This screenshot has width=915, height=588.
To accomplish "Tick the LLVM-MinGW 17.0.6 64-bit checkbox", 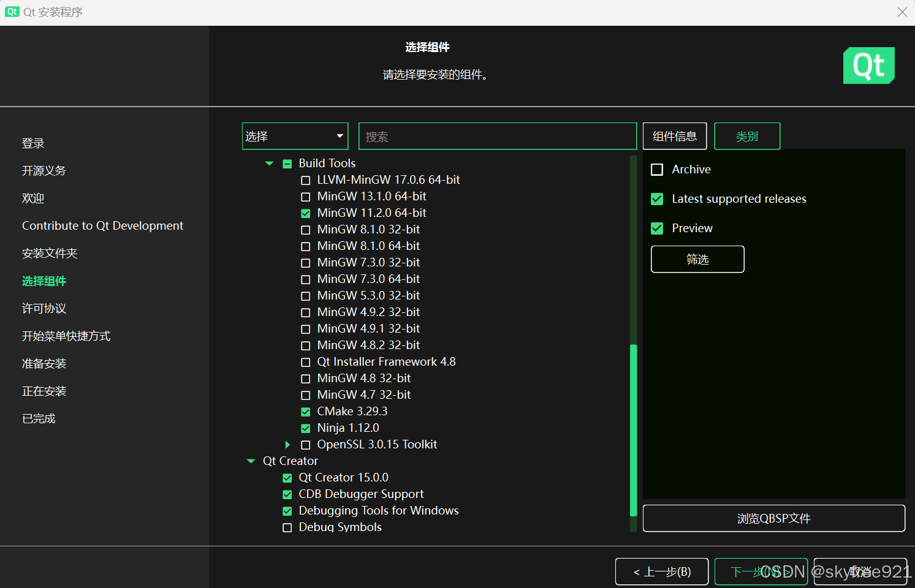I will [306, 180].
